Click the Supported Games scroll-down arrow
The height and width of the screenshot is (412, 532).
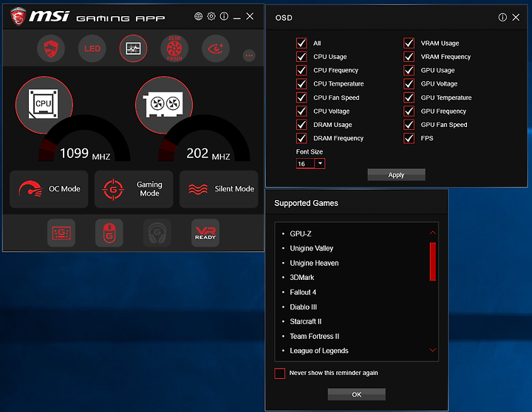432,350
